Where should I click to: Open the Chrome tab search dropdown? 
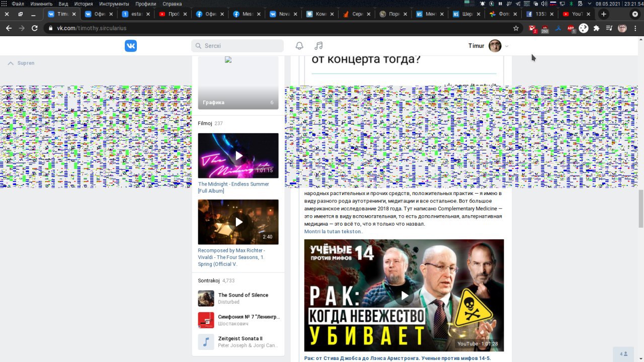pos(635,14)
